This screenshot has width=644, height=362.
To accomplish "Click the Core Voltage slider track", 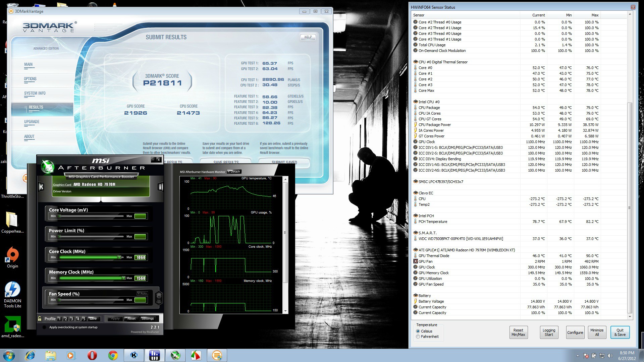I will pyautogui.click(x=91, y=216).
